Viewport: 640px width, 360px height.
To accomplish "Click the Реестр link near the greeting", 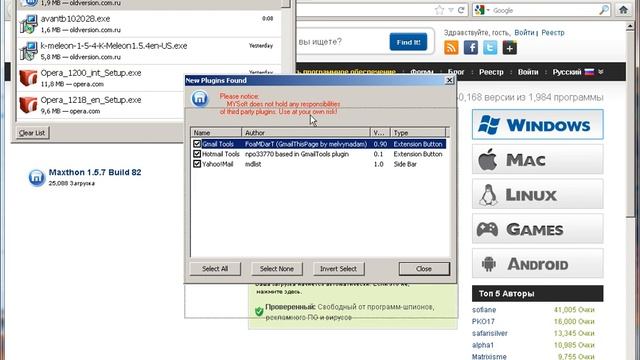I will click(x=553, y=32).
